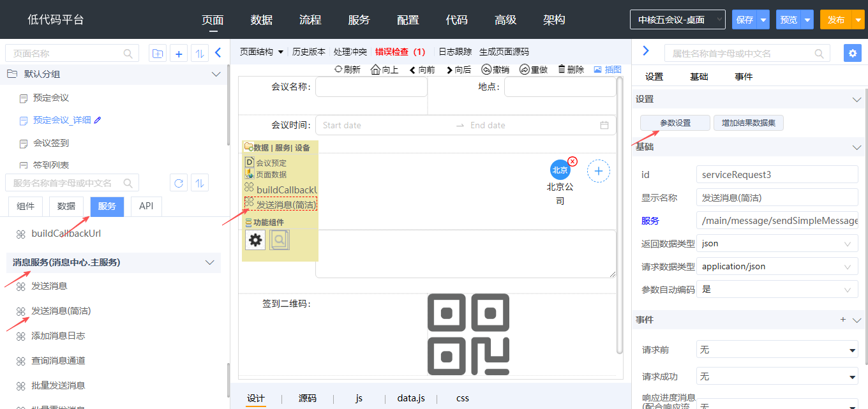Switch to the 数据 top menu
This screenshot has width=868, height=409.
(x=262, y=20)
